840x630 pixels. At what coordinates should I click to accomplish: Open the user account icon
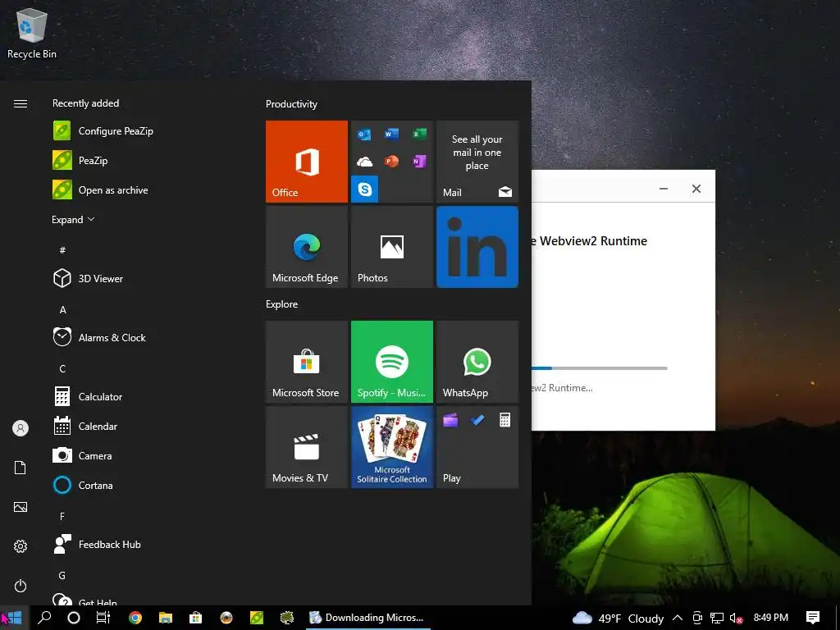(x=21, y=428)
